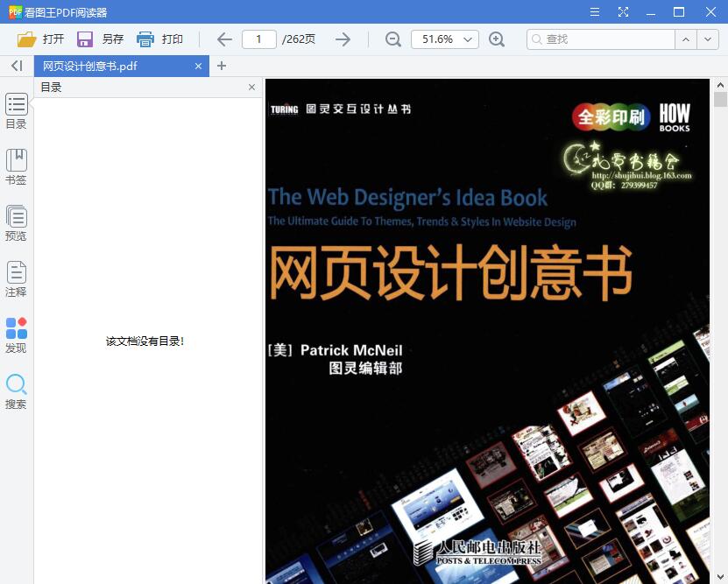Click the vertical scrollbar thumb
Screen dimensions: 728x584
pyautogui.click(x=720, y=99)
